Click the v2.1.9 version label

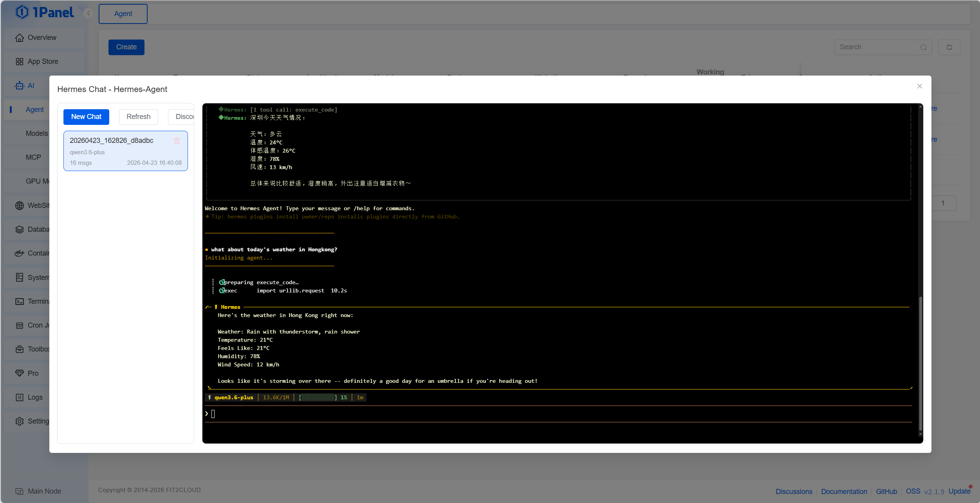tap(934, 492)
